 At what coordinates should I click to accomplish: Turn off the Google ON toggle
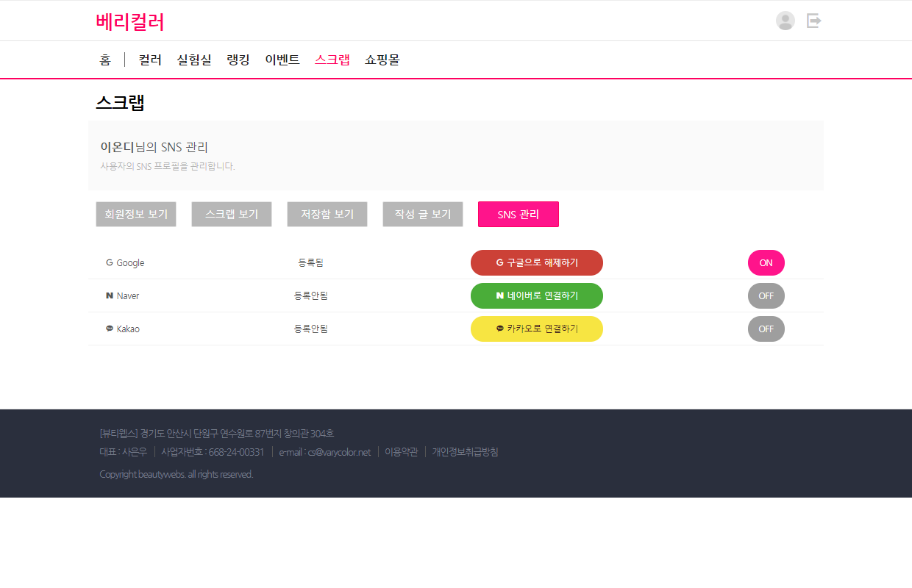(766, 263)
